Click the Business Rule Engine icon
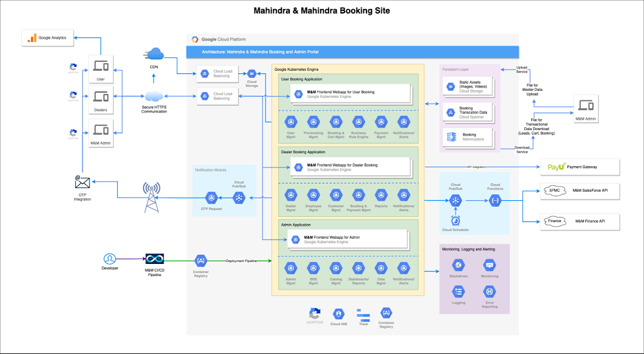Screen dimensions: 644x354 359,122
